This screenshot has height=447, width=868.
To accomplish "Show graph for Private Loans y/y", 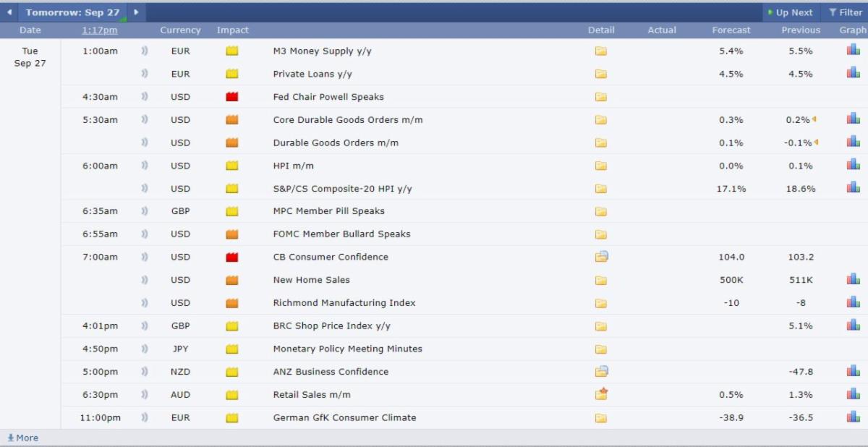I will (x=854, y=73).
